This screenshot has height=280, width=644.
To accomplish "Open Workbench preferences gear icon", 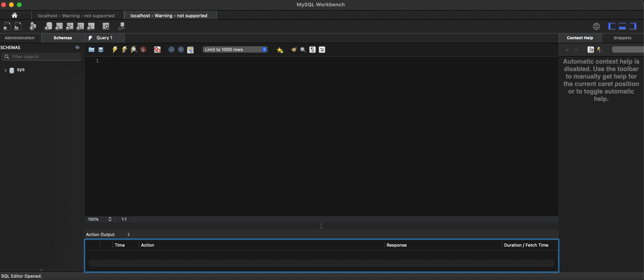I will (x=596, y=26).
